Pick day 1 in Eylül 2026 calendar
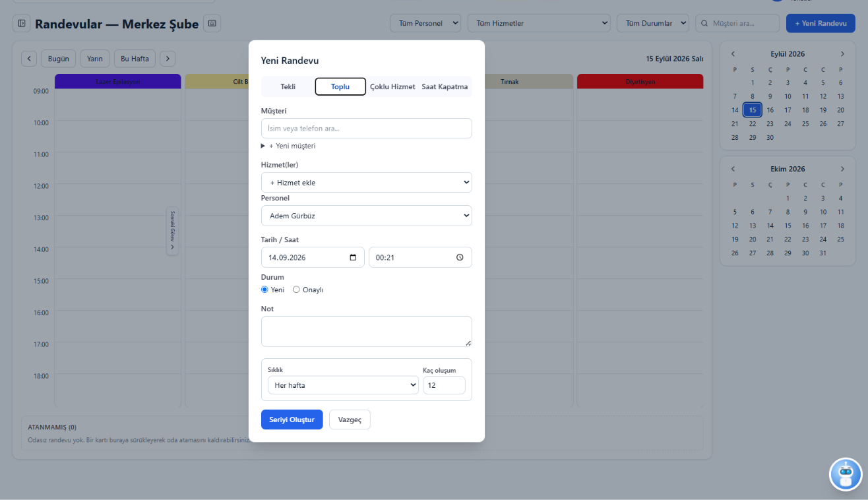 point(753,83)
